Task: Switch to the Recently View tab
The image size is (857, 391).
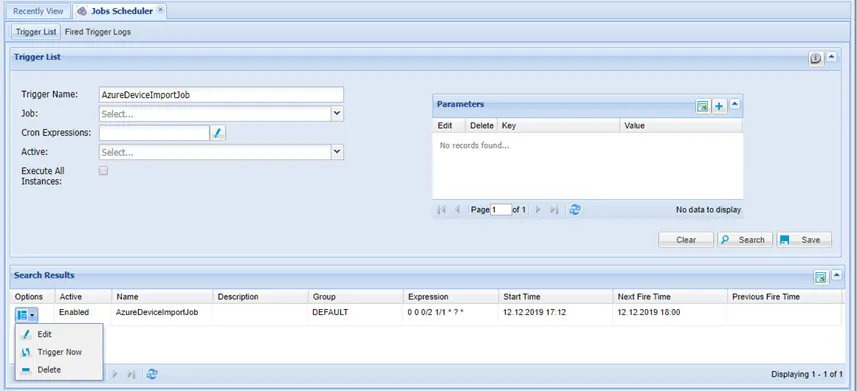Action: [x=38, y=11]
